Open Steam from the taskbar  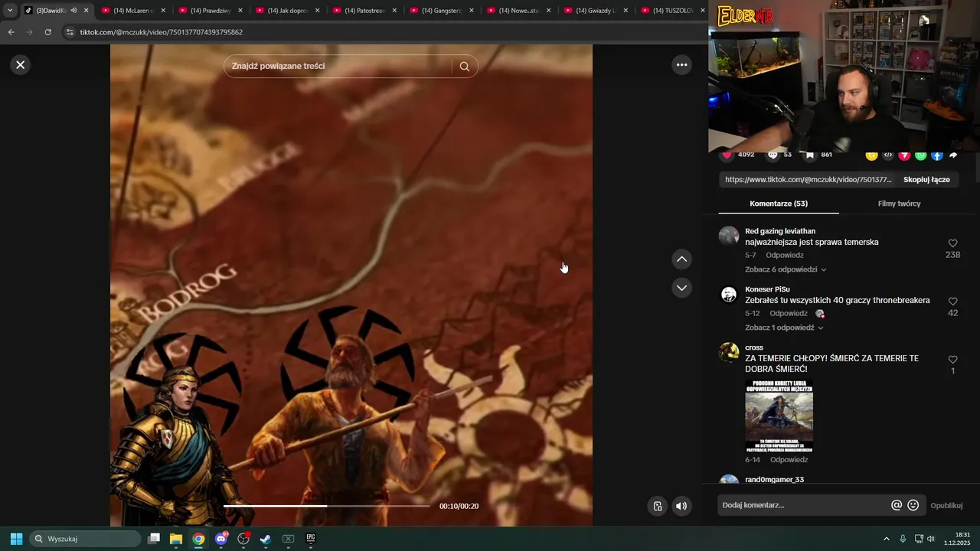pos(266,539)
